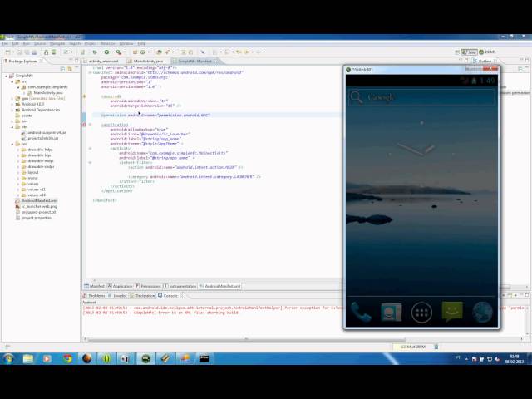The width and height of the screenshot is (532, 399).
Task: Click the Windows Start button
Action: pyautogui.click(x=8, y=358)
